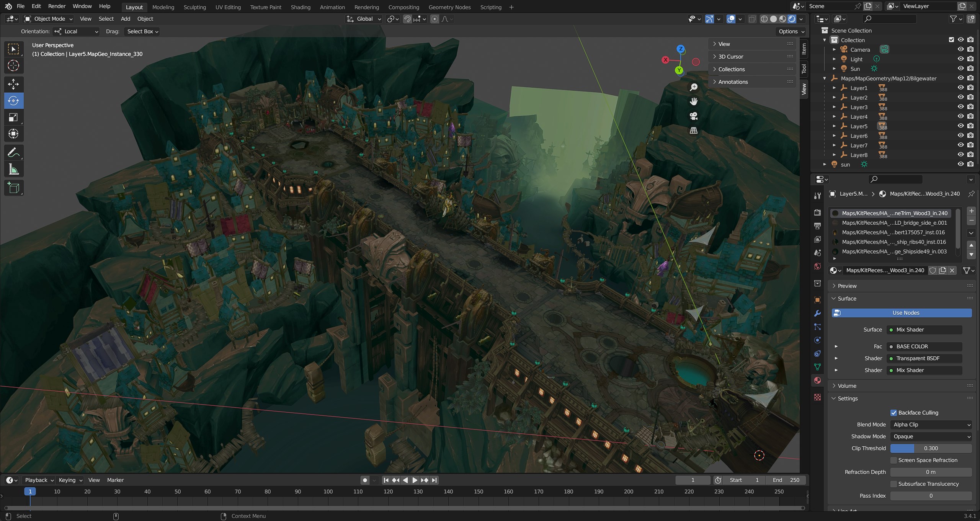Toggle camera view icon in viewport
The image size is (980, 521).
click(x=693, y=116)
